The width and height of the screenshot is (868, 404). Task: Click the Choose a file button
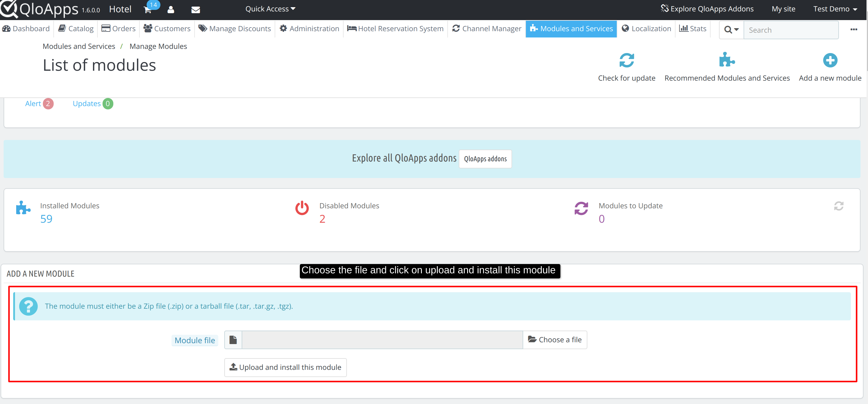[555, 340]
